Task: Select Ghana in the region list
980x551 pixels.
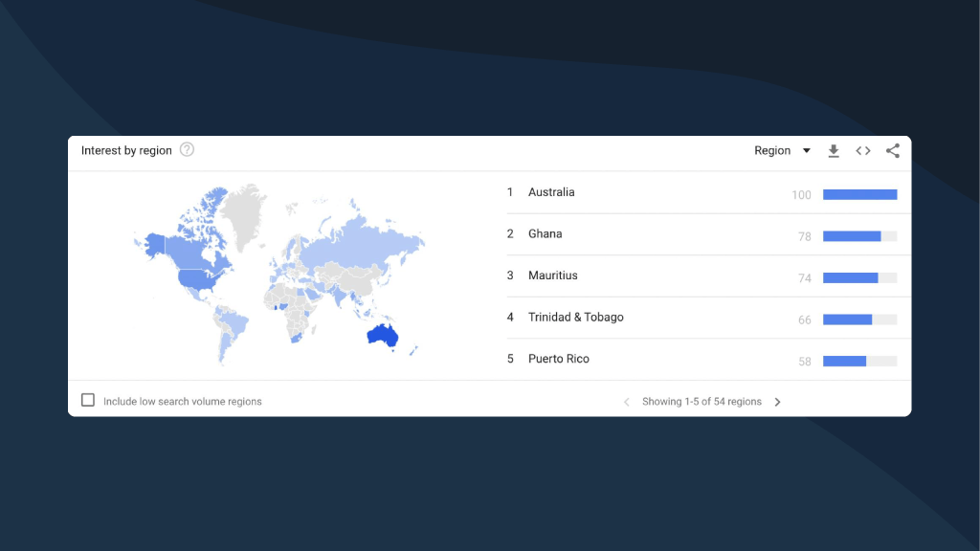Action: (545, 233)
